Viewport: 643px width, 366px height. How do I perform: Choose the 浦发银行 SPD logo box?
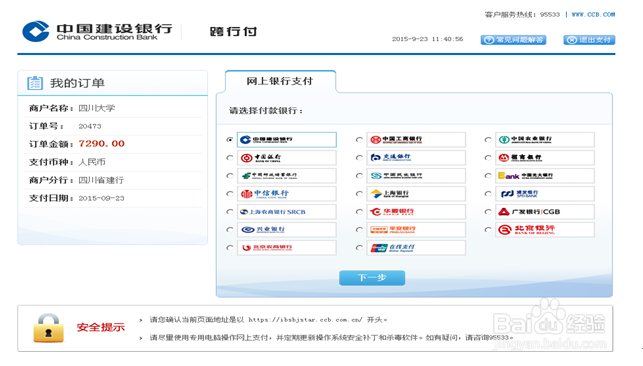545,194
